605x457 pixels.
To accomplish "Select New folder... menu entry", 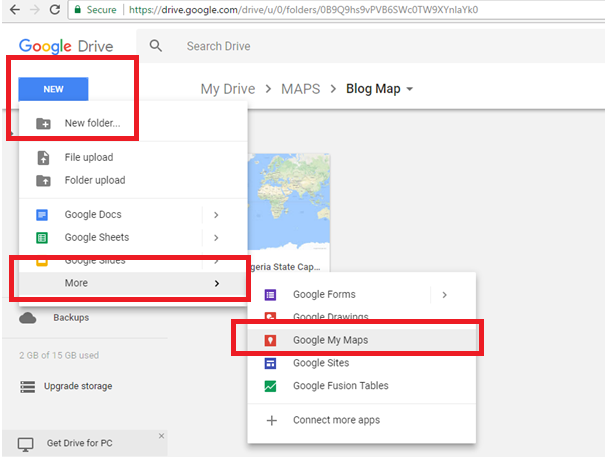I will point(133,123).
